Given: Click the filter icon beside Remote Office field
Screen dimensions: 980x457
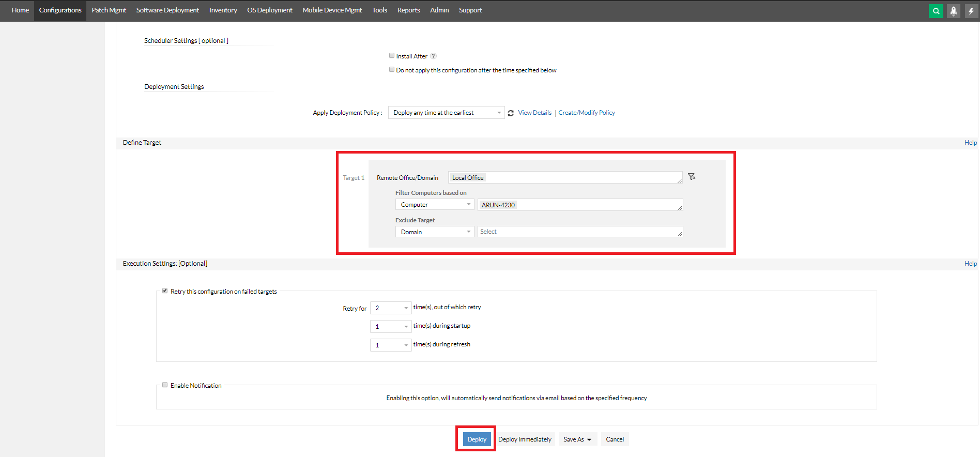Looking at the screenshot, I should (x=692, y=177).
